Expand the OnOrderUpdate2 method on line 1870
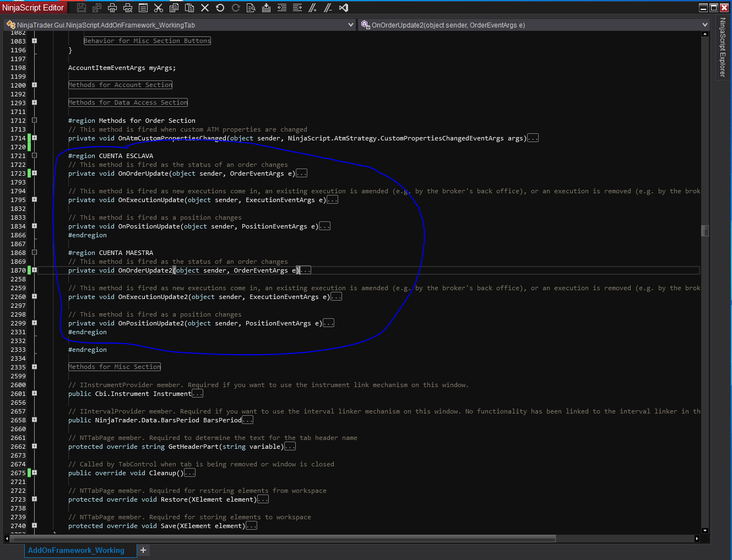The image size is (732, 560). 34,270
